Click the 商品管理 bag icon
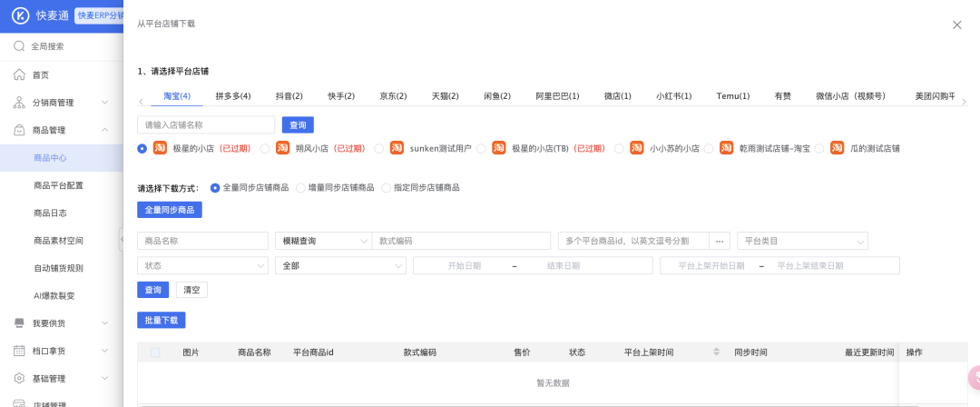The height and width of the screenshot is (407, 980). coord(19,130)
